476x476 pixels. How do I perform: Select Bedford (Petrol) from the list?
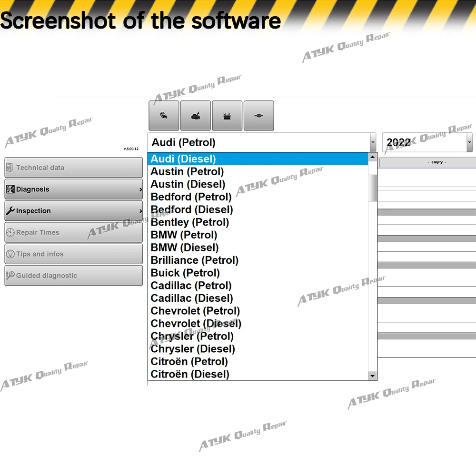258,197
